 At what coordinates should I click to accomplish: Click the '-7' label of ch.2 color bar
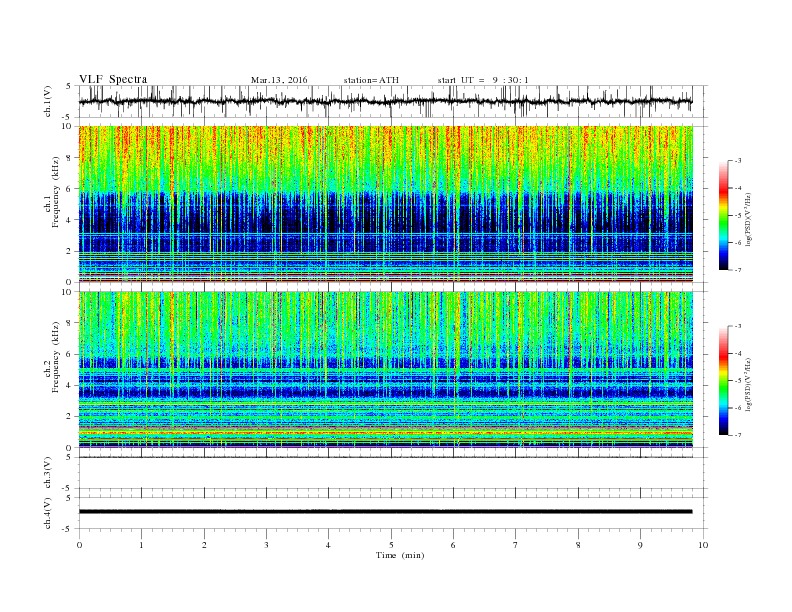click(x=738, y=435)
